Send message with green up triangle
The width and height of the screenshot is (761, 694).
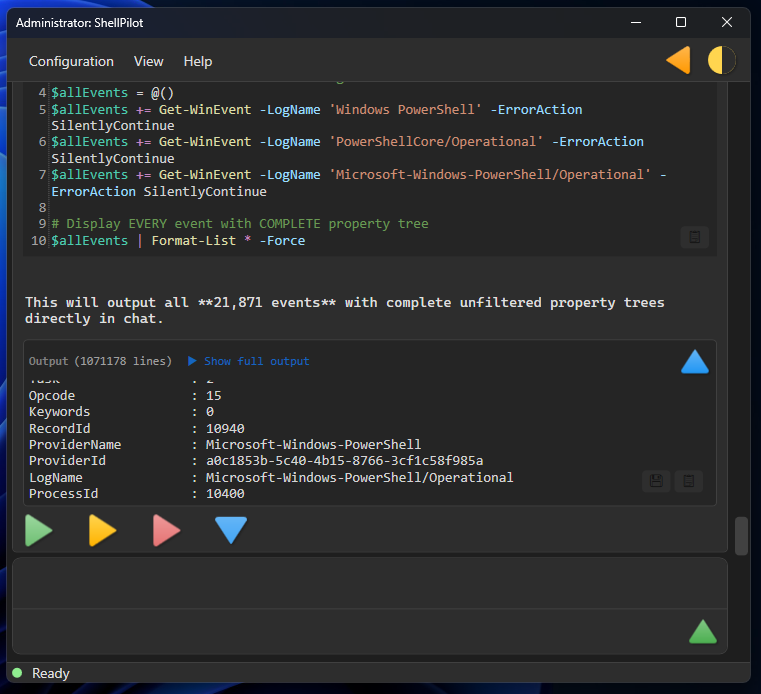[703, 632]
